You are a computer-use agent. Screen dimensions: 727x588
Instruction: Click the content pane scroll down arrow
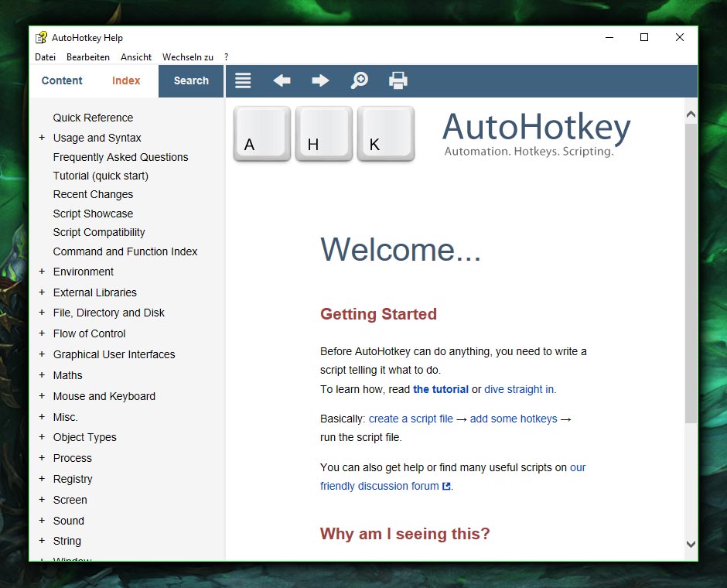691,544
